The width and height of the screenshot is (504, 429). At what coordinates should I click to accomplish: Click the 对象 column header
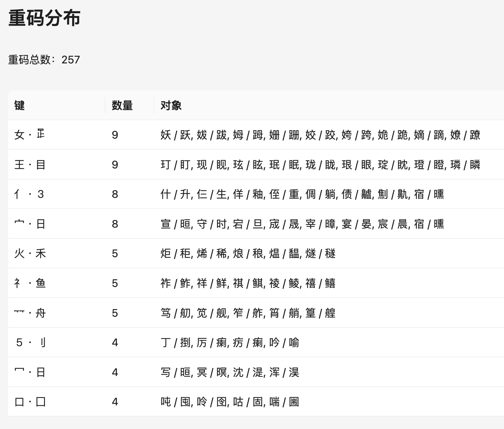[x=171, y=105]
